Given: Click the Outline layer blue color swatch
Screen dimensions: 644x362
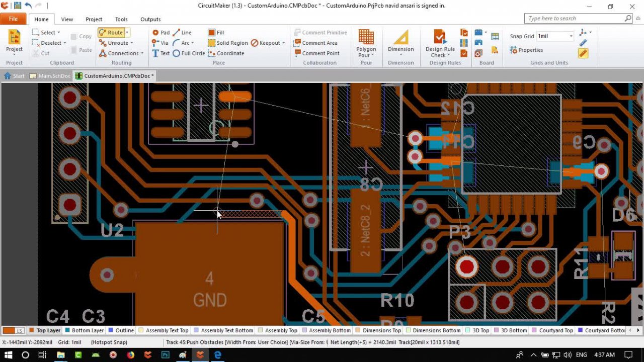Looking at the screenshot, I should pyautogui.click(x=111, y=330).
